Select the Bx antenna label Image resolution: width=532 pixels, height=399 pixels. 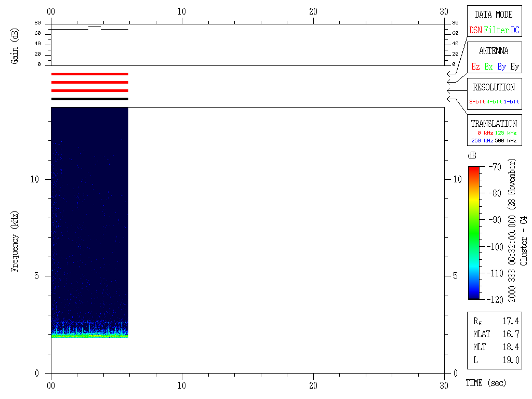[488, 66]
